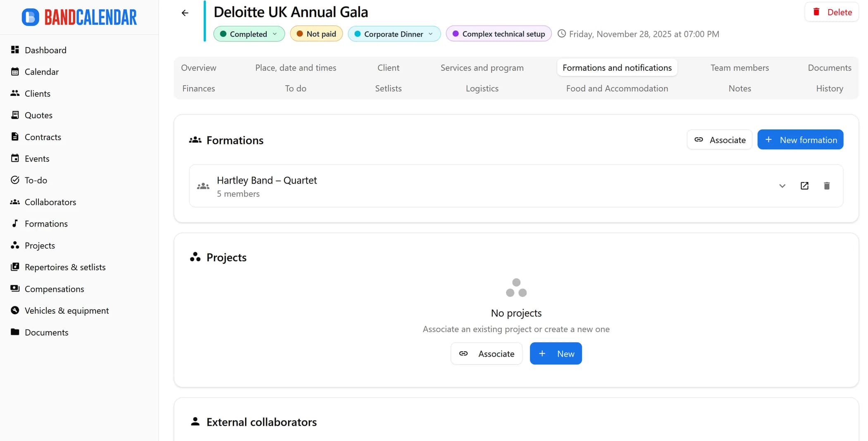Click the Hartley Band – Quartet name
868x441 pixels.
coord(267,180)
